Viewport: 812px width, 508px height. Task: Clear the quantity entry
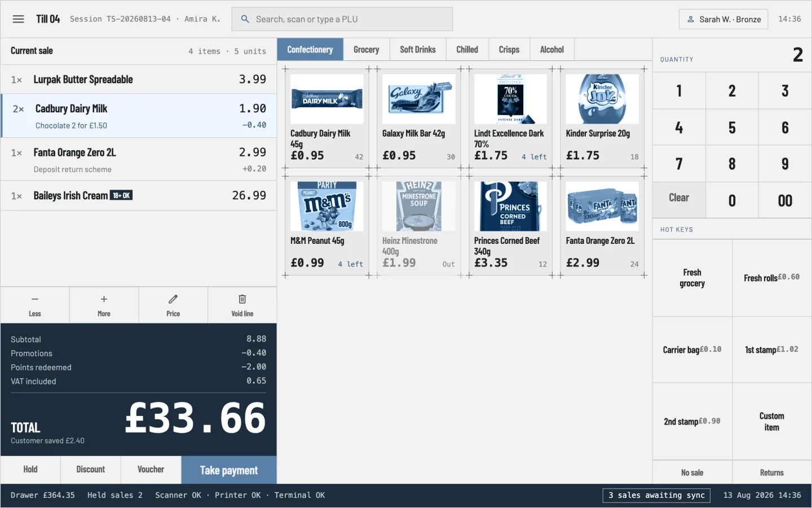point(679,200)
